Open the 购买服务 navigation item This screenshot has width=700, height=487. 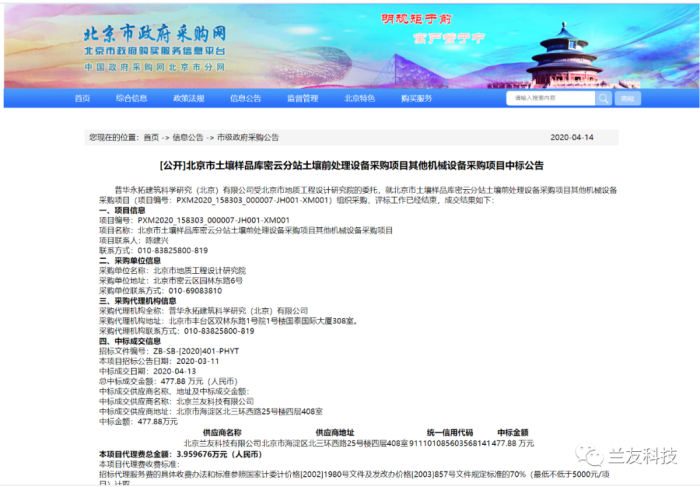point(416,99)
